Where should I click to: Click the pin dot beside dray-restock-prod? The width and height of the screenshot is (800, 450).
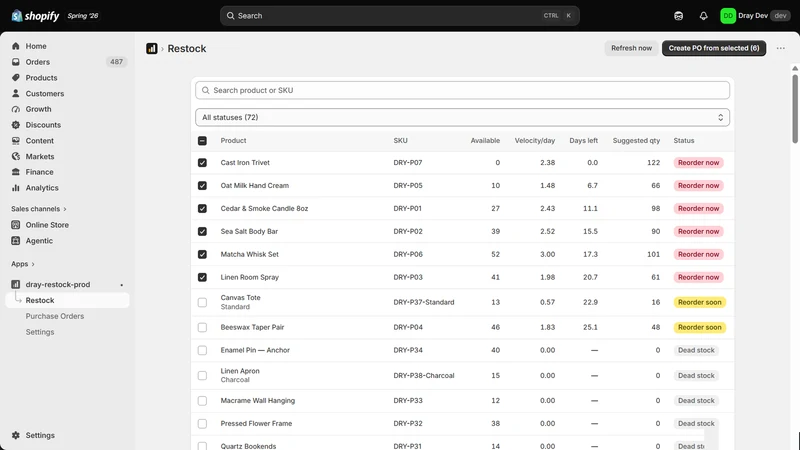tap(121, 285)
